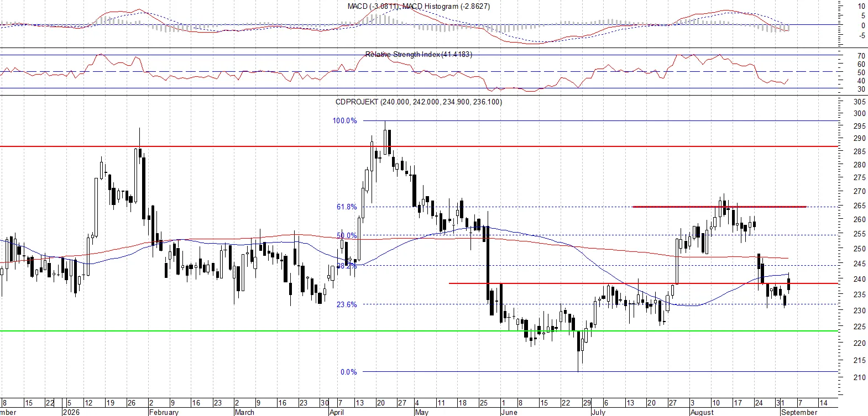The height and width of the screenshot is (416, 868).
Task: Click the -5 value on MACD scale
Action: point(862,35)
